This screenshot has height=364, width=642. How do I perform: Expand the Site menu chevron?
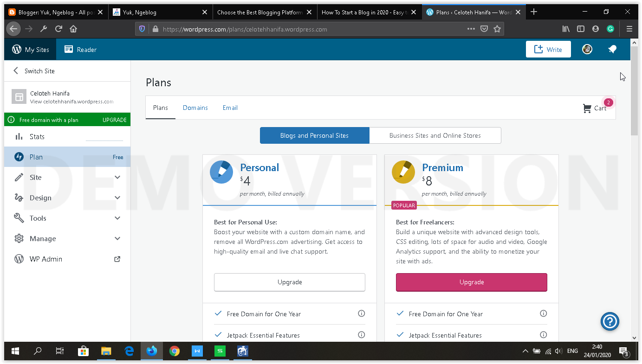(117, 177)
